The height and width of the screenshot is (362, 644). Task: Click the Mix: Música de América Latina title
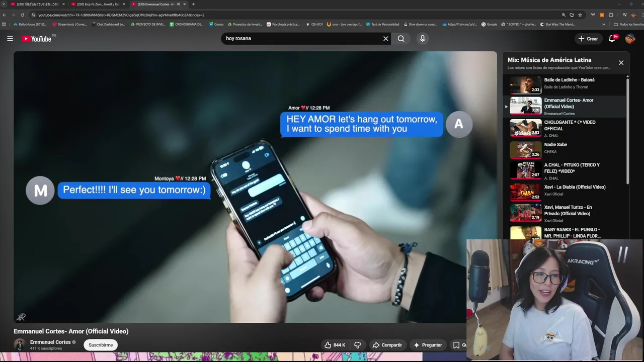(x=549, y=60)
